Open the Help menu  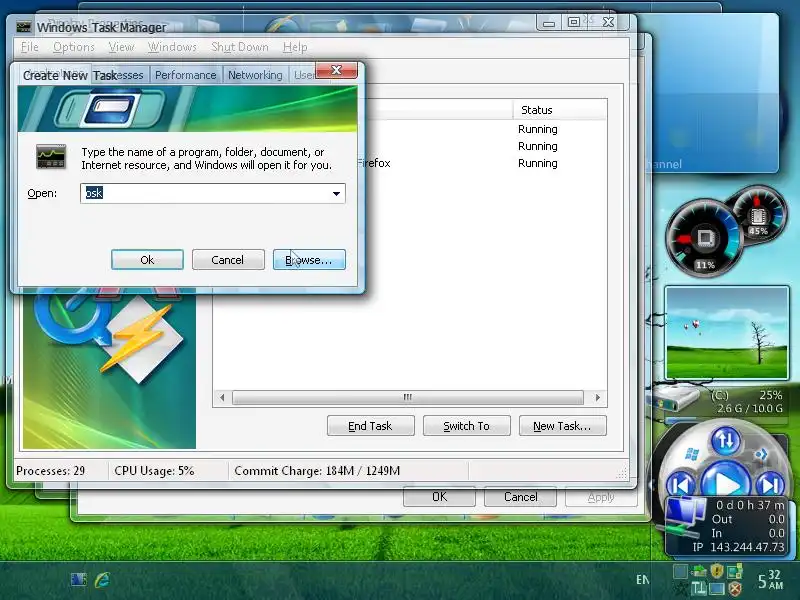click(295, 47)
